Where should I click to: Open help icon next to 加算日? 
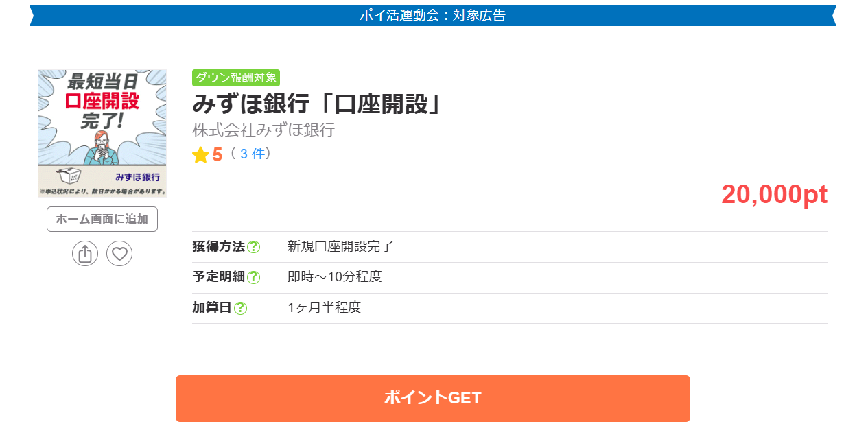(240, 308)
